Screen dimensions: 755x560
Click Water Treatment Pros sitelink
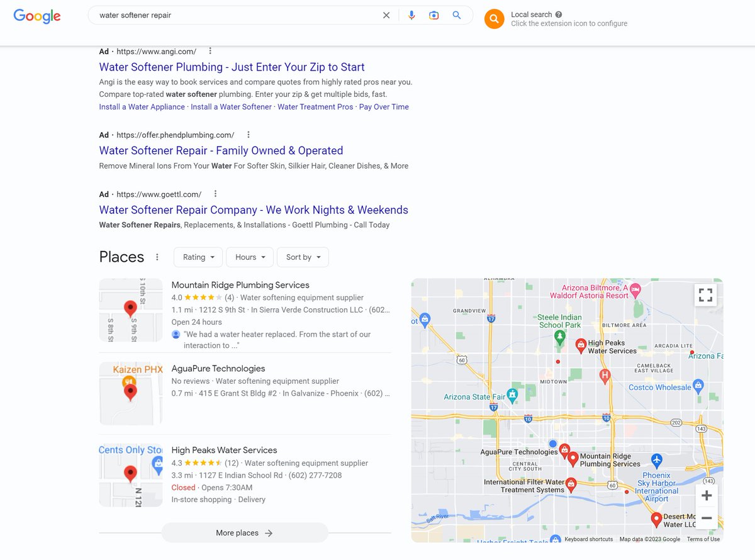click(315, 107)
